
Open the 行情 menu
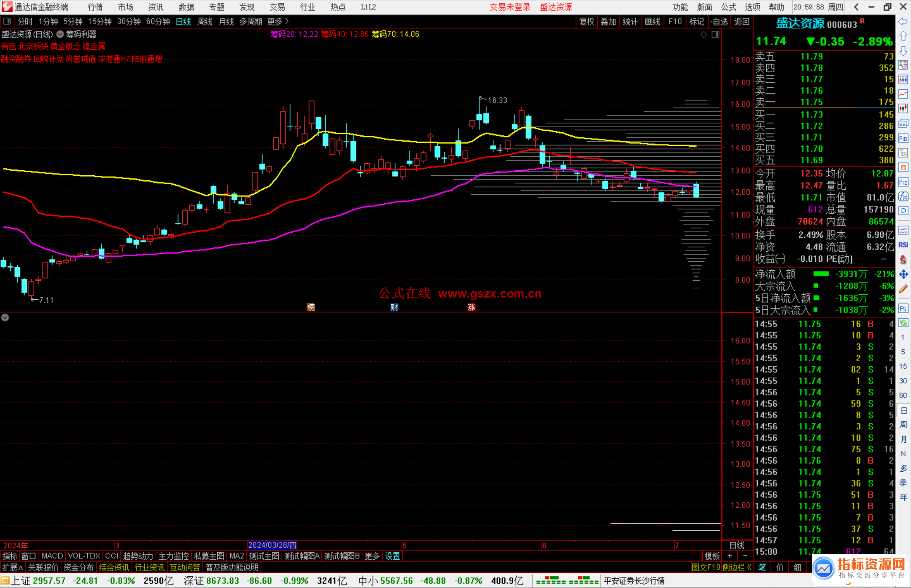(x=95, y=7)
